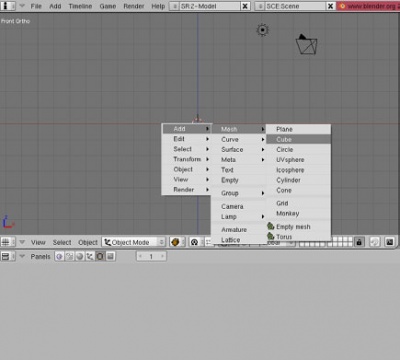
Task: Open the pivot point selector icon
Action: 196,242
